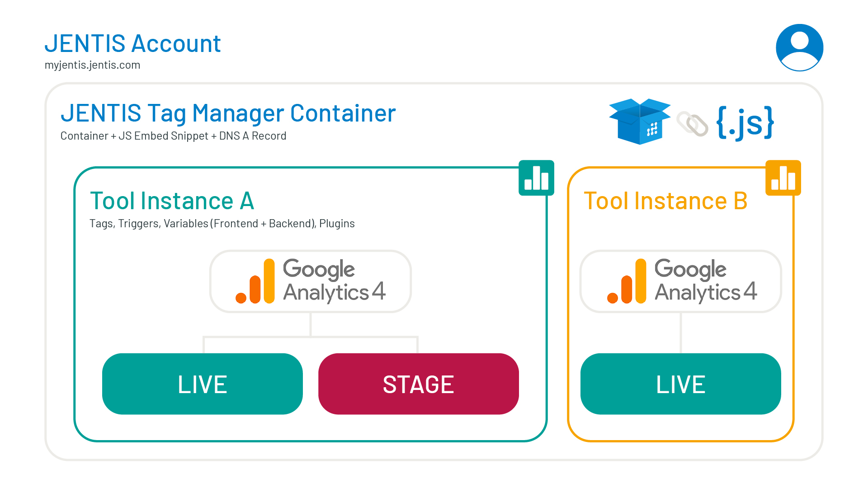Click the {.js} embed snippet icon

pyautogui.click(x=745, y=122)
